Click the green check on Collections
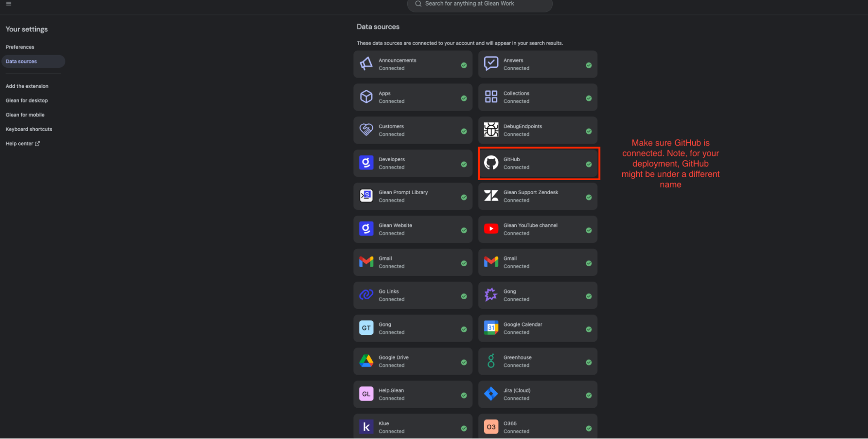 [x=589, y=98]
